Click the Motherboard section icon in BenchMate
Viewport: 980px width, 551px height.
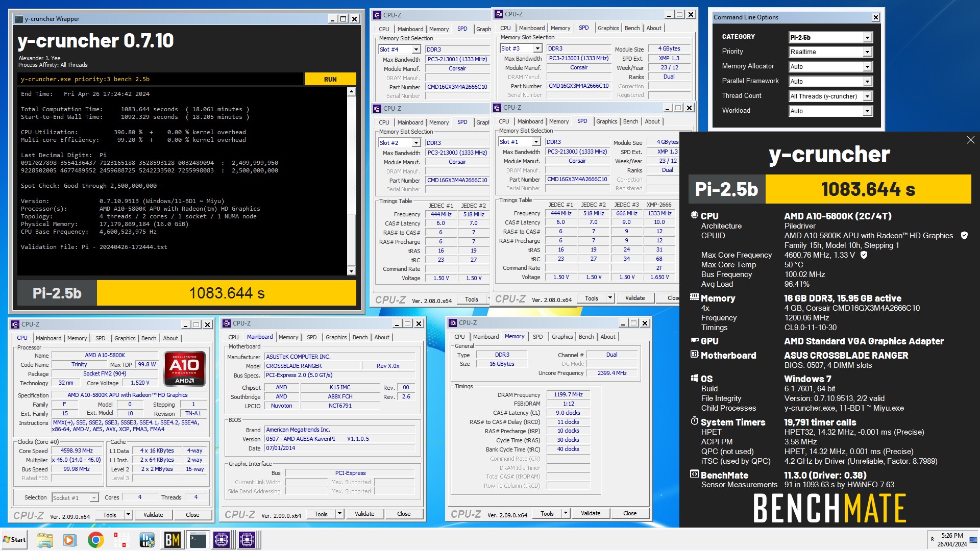(x=695, y=355)
